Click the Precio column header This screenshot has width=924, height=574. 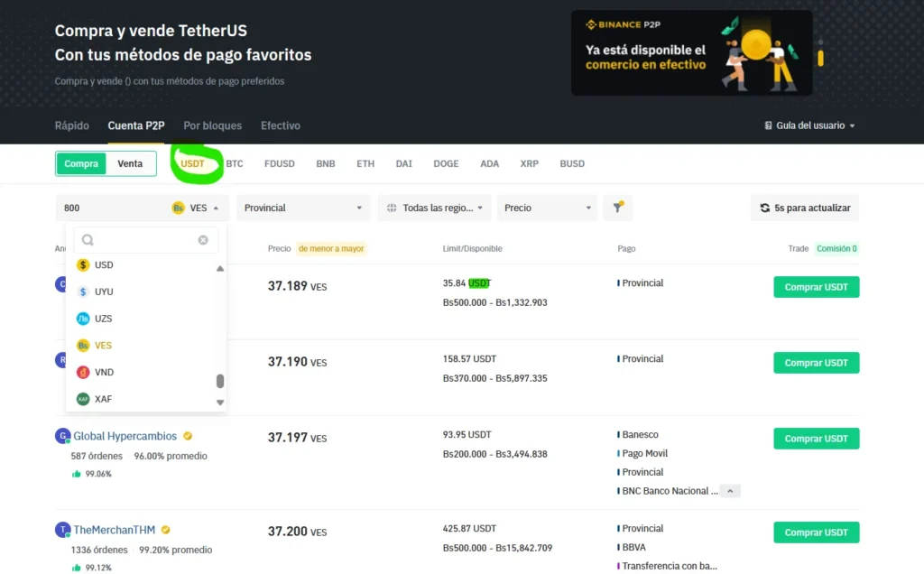click(280, 249)
